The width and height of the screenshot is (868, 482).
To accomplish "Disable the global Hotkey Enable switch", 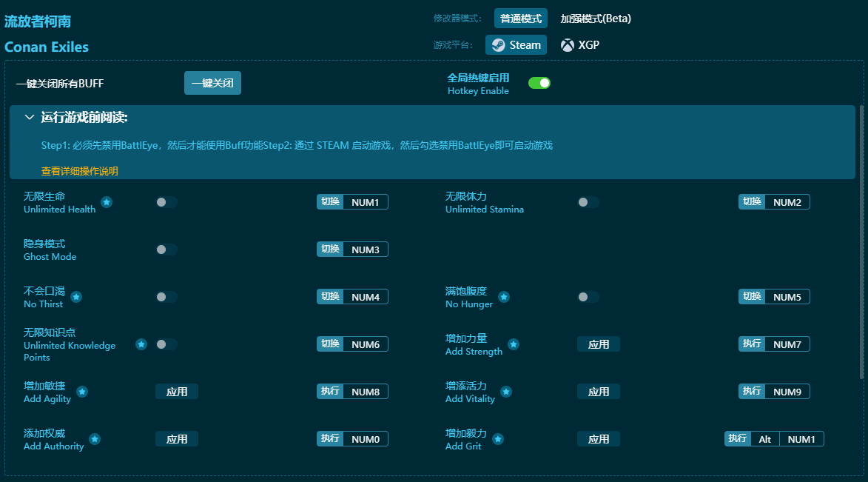I will click(x=539, y=83).
